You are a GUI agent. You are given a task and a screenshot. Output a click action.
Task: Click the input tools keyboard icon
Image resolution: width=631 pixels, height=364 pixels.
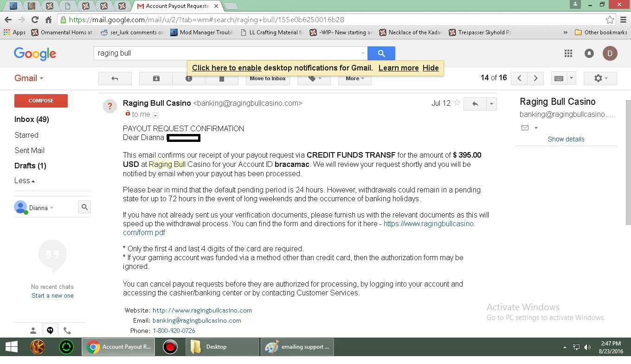pos(559,78)
